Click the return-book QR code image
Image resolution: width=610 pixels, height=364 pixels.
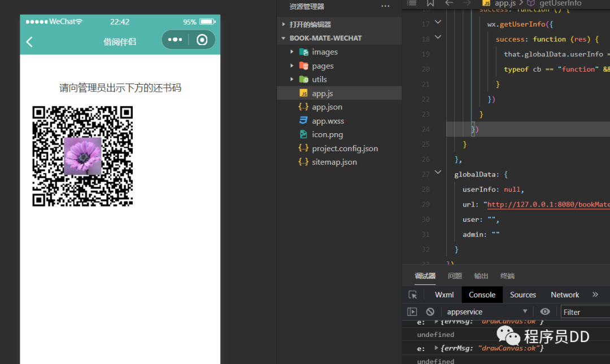click(x=82, y=156)
